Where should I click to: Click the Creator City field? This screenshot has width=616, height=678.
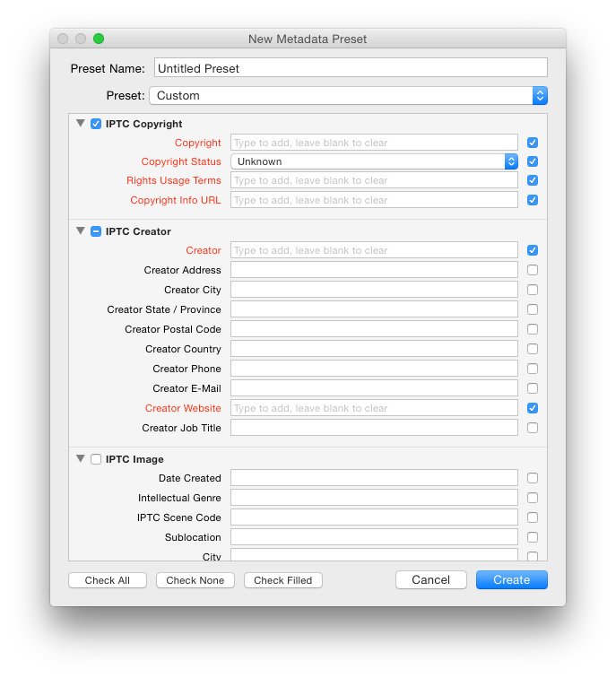(x=374, y=290)
